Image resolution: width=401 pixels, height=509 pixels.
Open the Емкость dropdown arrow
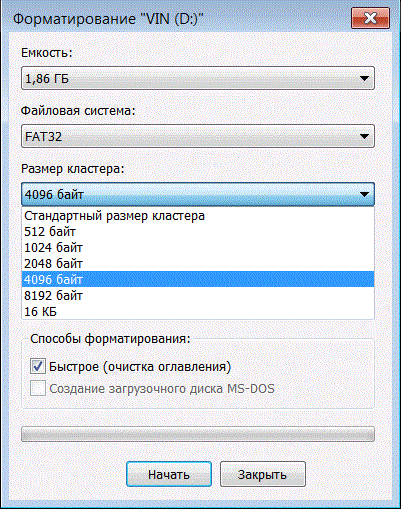pos(364,79)
